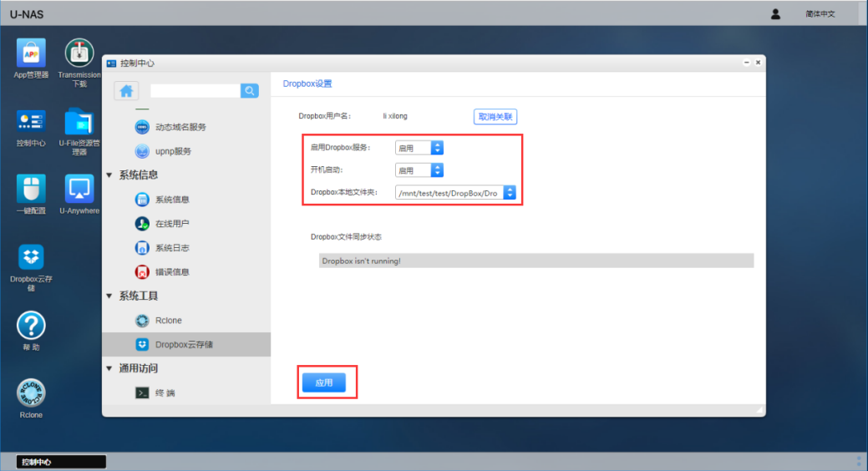Open the Dropbox本地文件夹 path dropdown
868x471 pixels.
pos(455,193)
